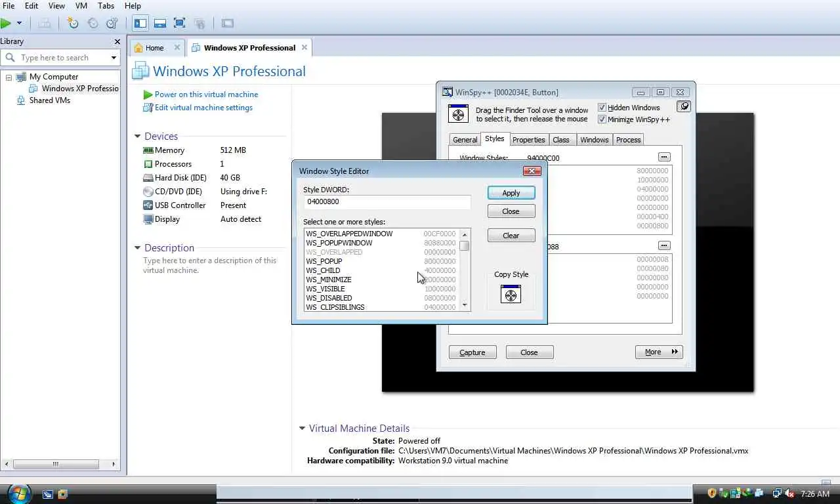Image resolution: width=840 pixels, height=504 pixels.
Task: Click the Clear button
Action: 511,236
